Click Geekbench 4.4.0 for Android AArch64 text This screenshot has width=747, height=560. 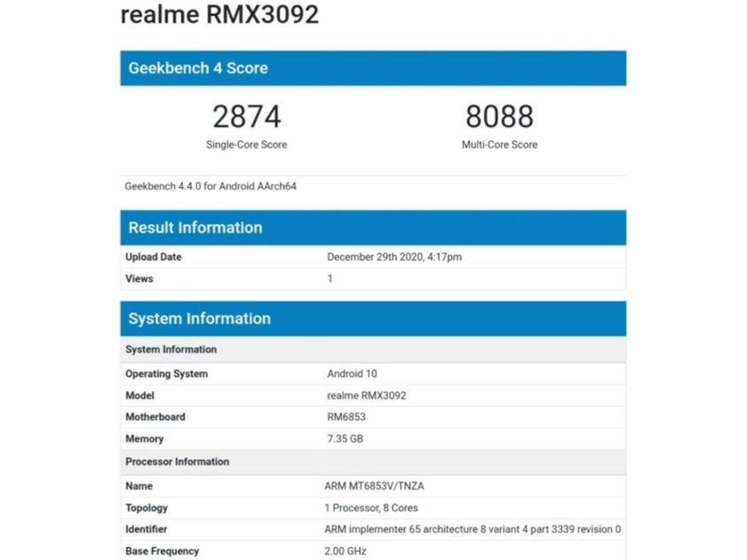211,186
